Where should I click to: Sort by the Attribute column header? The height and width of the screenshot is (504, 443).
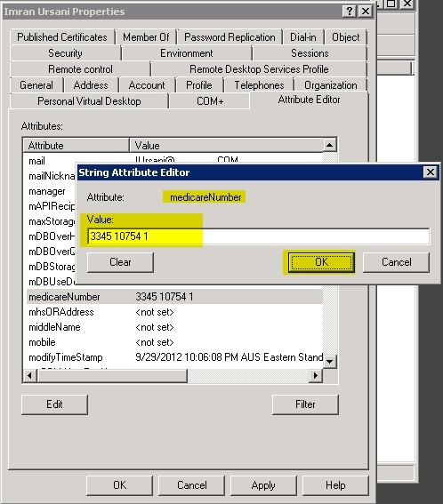77,145
